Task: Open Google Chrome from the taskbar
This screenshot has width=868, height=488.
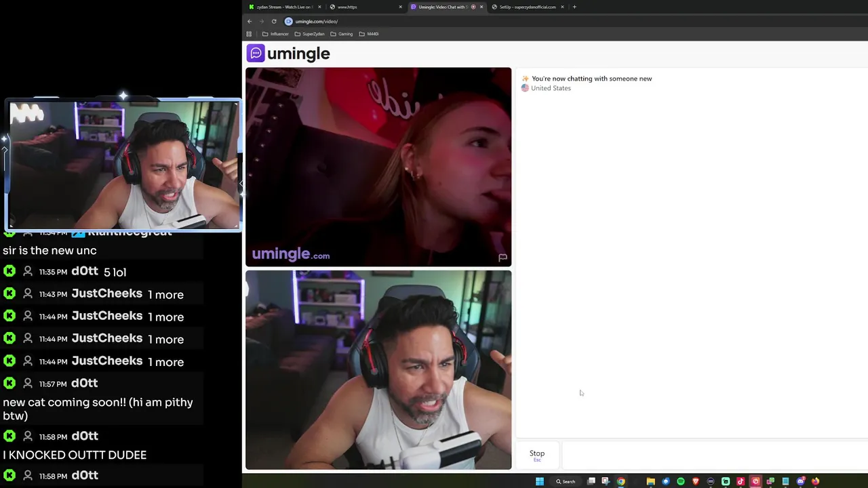Action: [x=620, y=481]
